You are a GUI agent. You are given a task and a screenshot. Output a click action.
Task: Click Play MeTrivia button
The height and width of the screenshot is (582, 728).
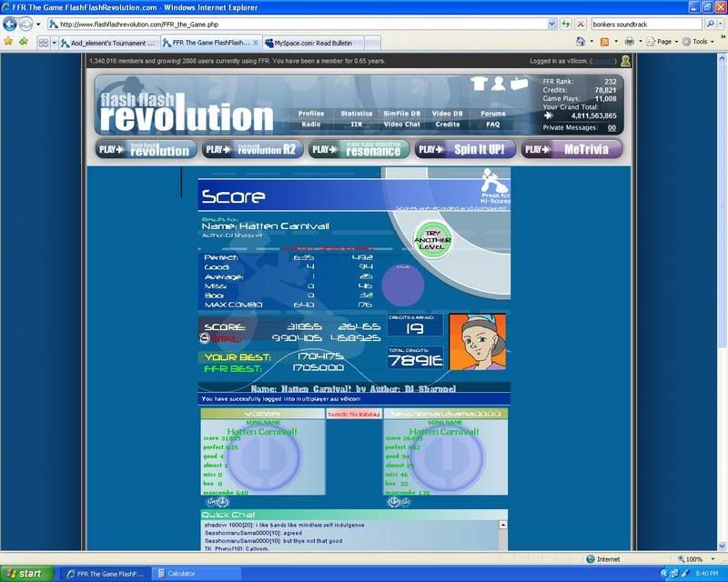pyautogui.click(x=571, y=149)
